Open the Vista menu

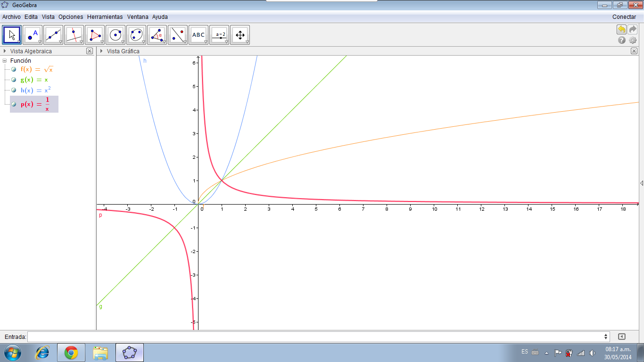point(48,16)
